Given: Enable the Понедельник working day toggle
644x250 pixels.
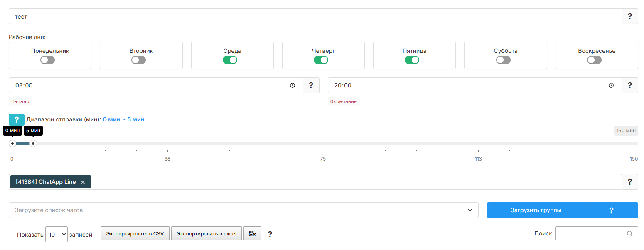Looking at the screenshot, I should (48, 60).
